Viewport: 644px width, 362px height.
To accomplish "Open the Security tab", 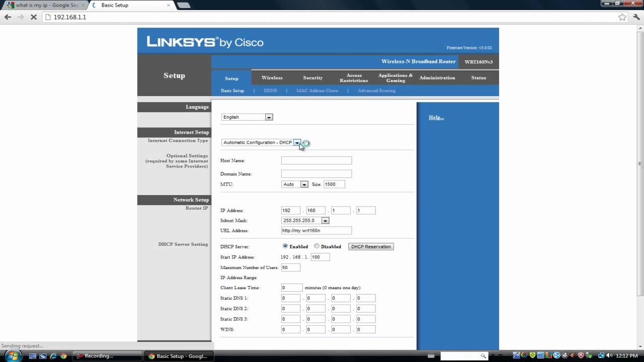I will [313, 78].
